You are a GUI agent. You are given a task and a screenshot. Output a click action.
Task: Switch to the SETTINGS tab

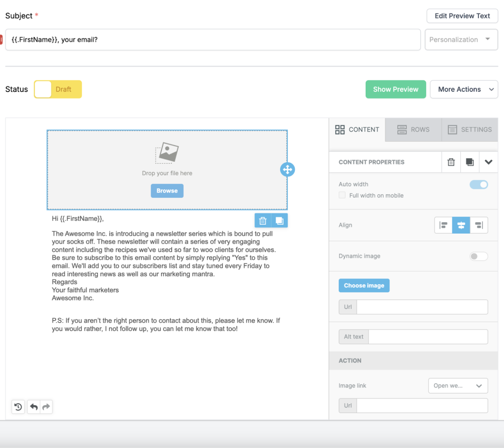click(x=470, y=129)
